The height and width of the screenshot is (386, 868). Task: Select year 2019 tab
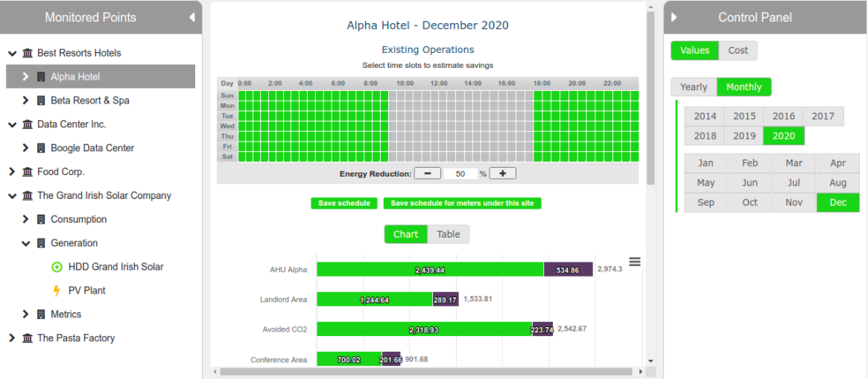(744, 136)
